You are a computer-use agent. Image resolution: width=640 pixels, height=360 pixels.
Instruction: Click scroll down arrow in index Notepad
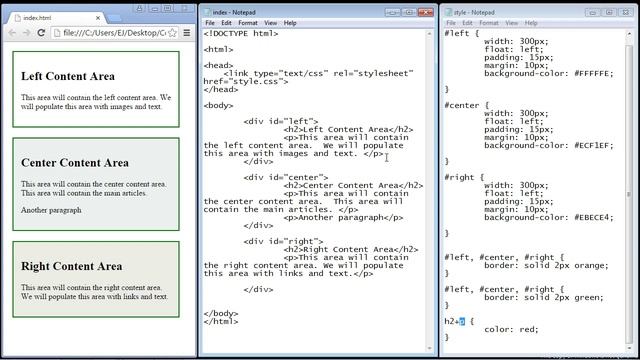pos(429,348)
